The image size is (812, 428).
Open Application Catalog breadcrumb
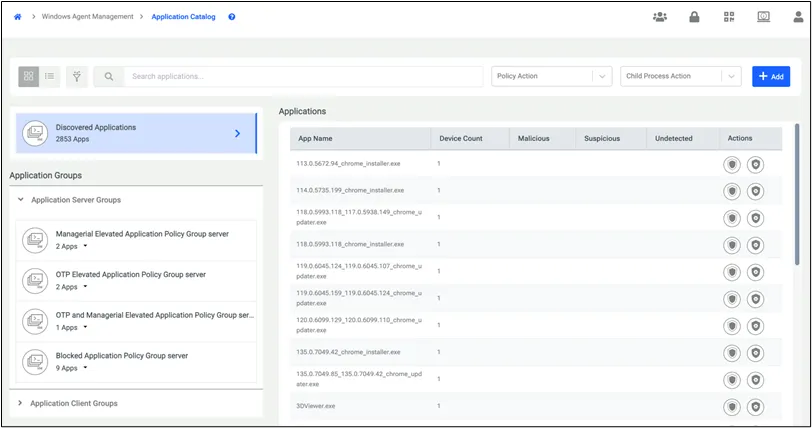[183, 17]
